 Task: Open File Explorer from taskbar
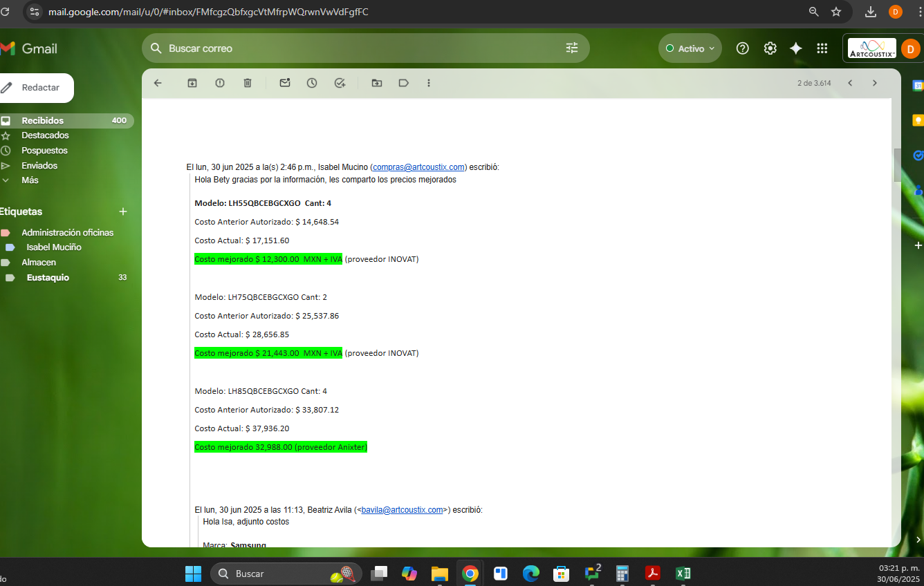click(440, 574)
